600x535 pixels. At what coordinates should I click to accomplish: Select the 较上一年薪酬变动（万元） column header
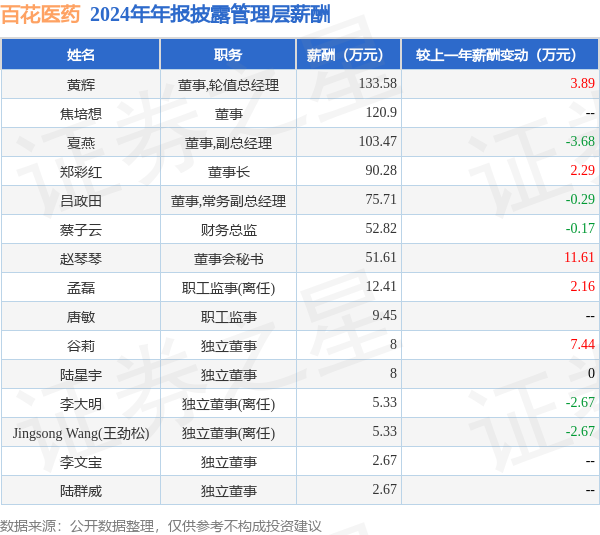[x=500, y=55]
